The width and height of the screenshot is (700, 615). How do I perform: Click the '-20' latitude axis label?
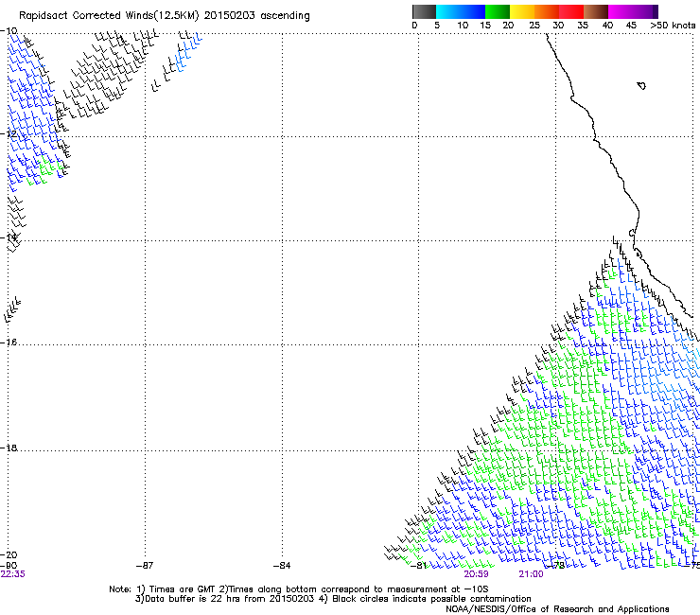(x=9, y=555)
